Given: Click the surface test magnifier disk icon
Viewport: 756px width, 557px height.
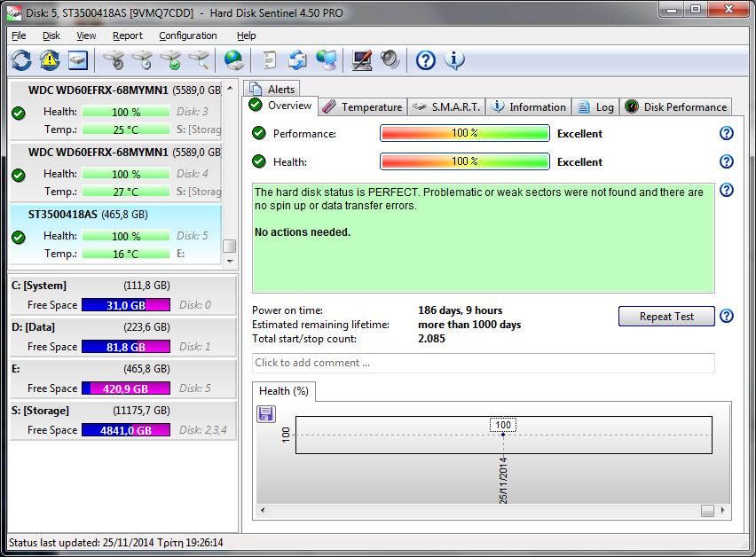Looking at the screenshot, I should [199, 60].
